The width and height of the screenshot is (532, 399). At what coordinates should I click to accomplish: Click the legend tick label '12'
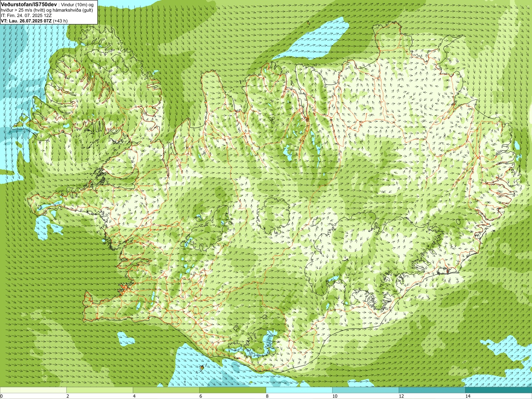pos(401,396)
